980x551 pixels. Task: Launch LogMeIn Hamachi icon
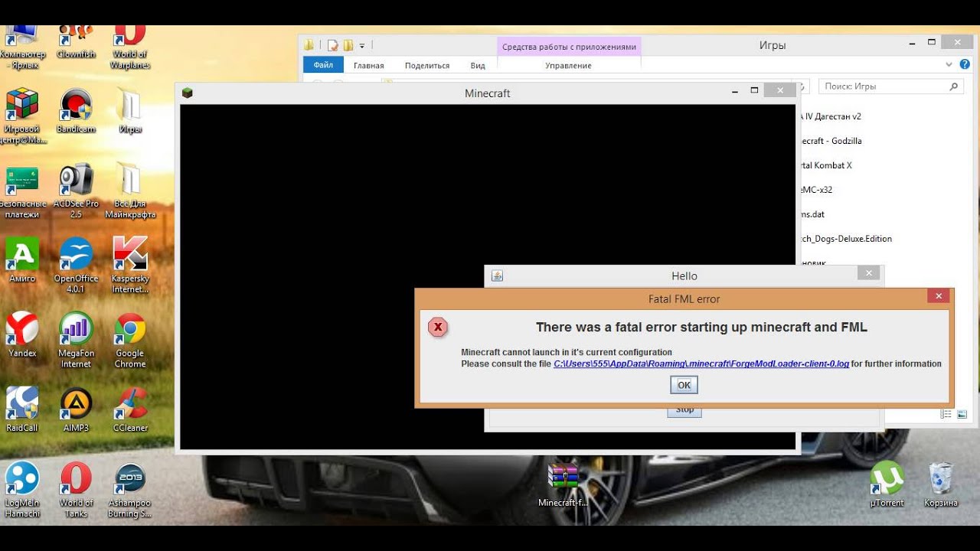coord(22,490)
